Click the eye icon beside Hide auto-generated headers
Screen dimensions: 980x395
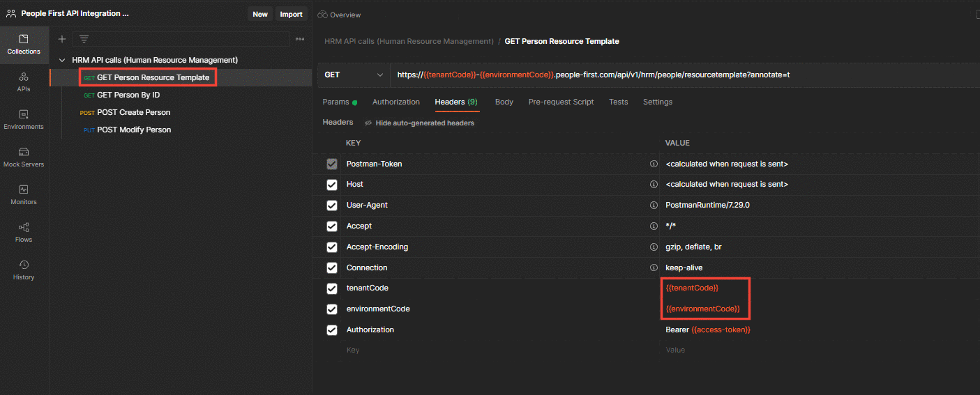369,123
